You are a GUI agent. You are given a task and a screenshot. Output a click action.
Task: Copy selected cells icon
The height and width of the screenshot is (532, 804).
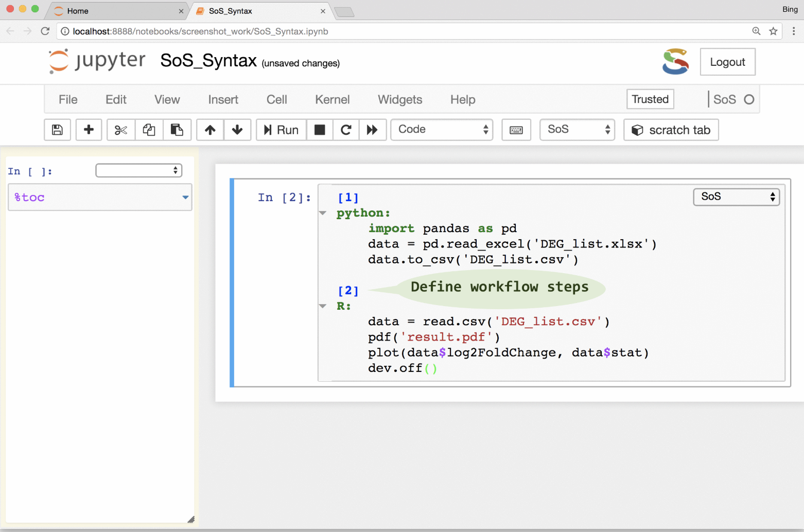(x=149, y=130)
